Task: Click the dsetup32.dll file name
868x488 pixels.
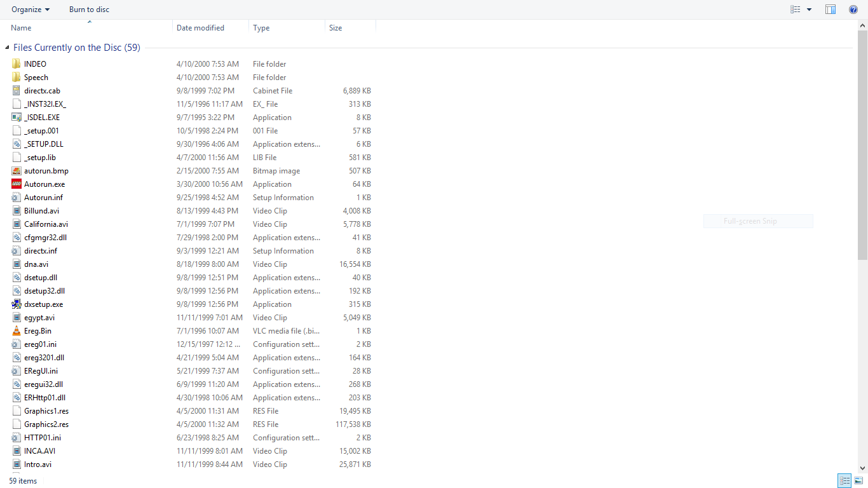Action: (44, 290)
